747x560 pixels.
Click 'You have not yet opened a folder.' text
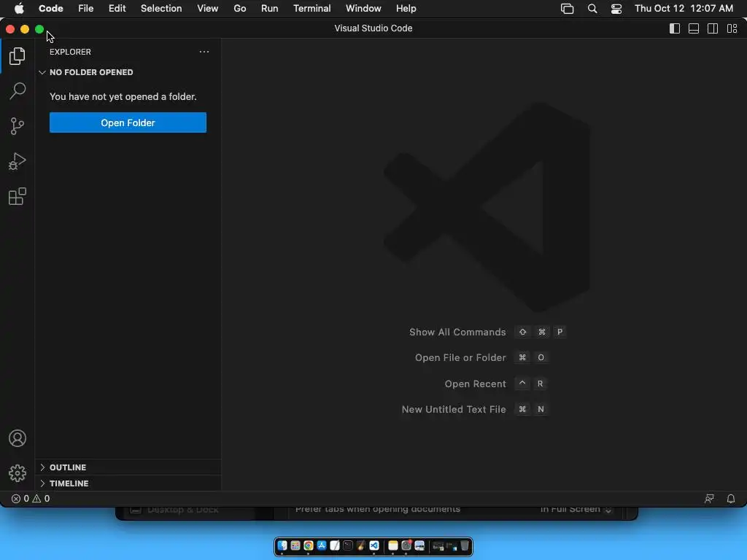click(x=123, y=97)
